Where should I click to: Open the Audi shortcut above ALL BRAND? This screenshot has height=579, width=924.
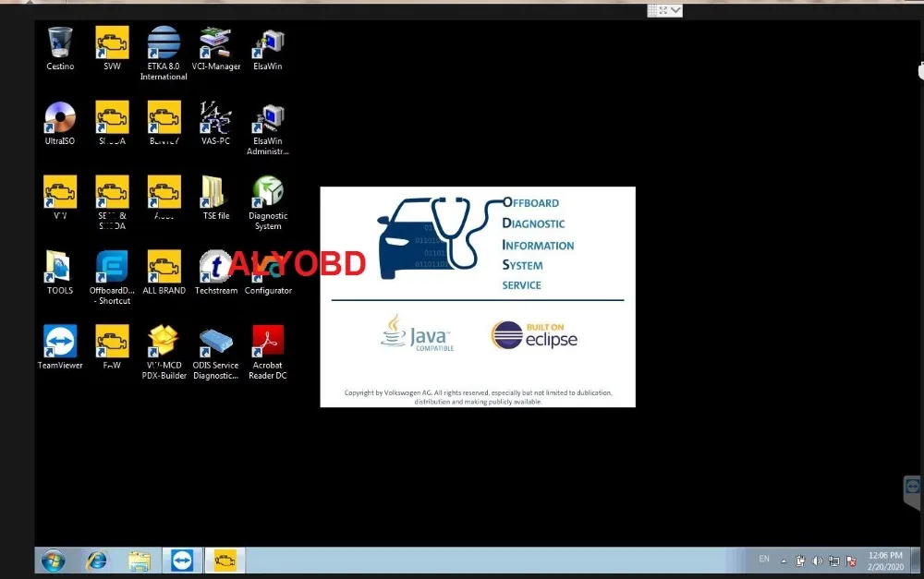[x=164, y=198]
